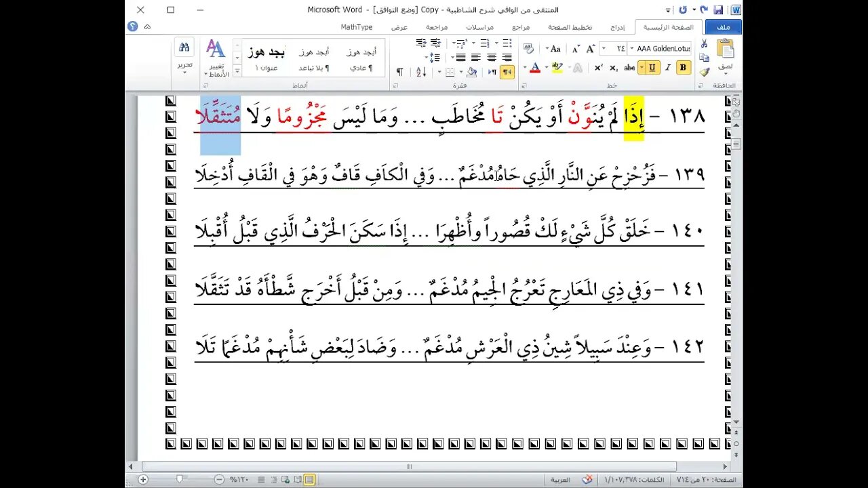Open the Line Spacing menu icon
The height and width of the screenshot is (488, 868).
pos(434,58)
